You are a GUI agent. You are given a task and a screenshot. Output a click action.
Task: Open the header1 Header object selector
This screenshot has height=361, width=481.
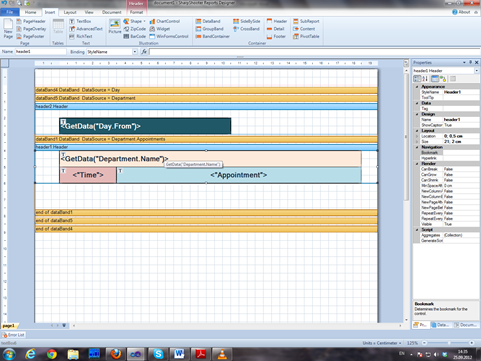click(476, 71)
